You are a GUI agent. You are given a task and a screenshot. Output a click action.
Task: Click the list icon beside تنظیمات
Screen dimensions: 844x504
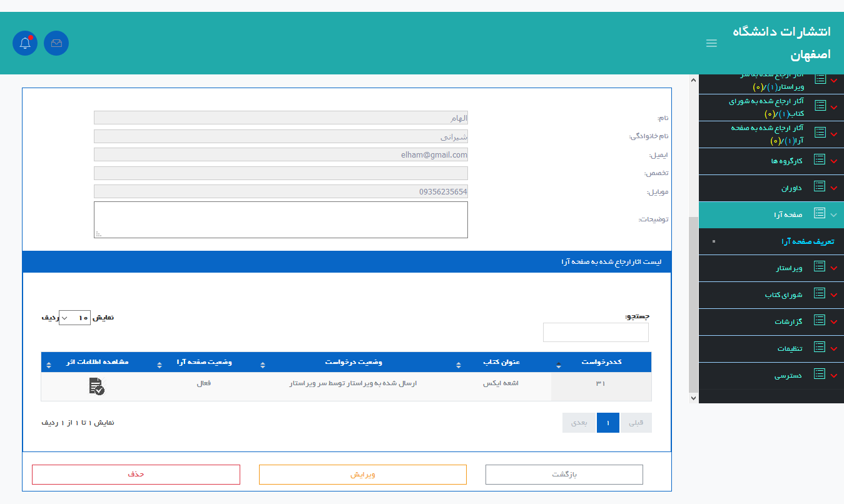click(819, 348)
